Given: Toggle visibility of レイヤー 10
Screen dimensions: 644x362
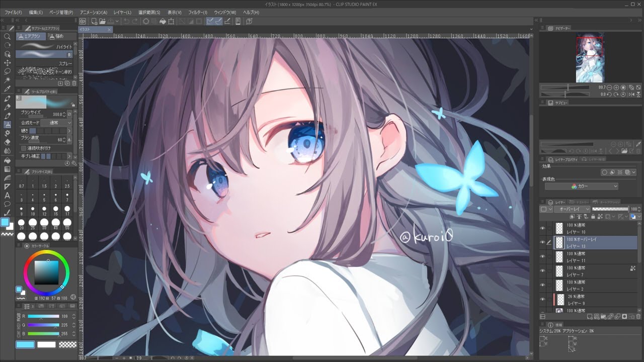Looking at the screenshot, I should 542,228.
